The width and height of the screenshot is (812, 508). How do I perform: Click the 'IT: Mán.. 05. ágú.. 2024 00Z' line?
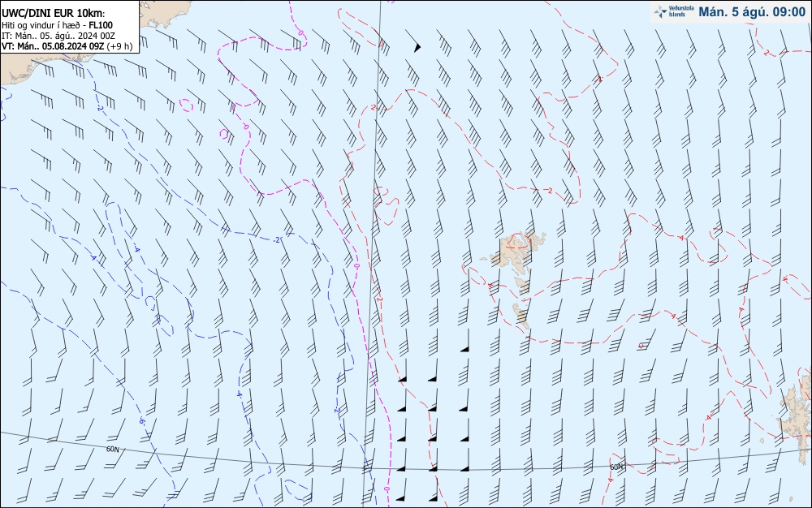(x=58, y=36)
